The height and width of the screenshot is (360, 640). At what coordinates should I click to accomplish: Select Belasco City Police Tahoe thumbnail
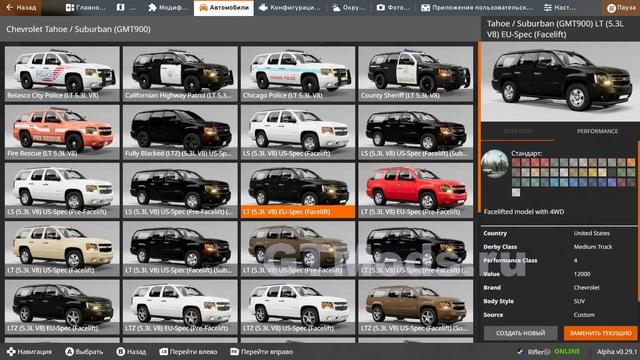click(62, 74)
